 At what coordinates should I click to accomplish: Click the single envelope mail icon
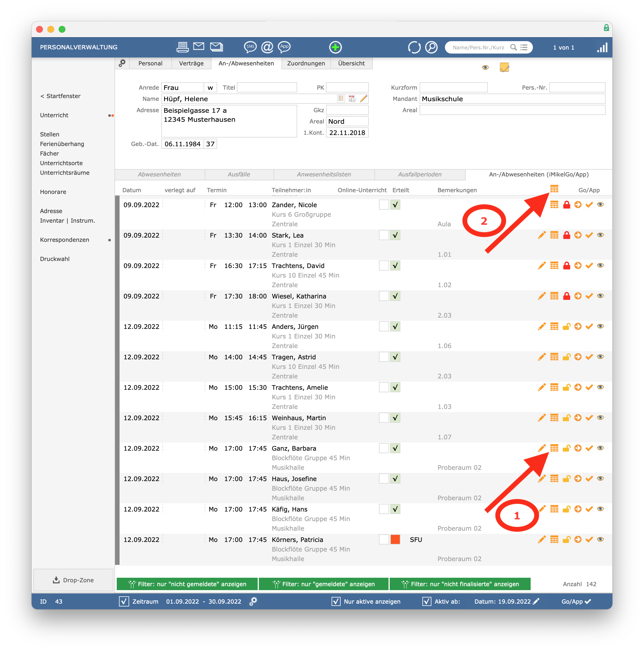199,46
